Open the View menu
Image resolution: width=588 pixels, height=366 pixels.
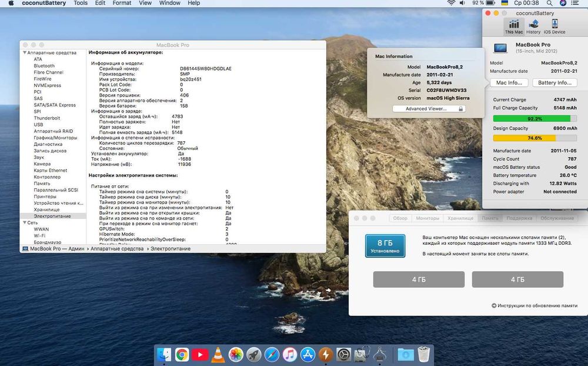145,3
